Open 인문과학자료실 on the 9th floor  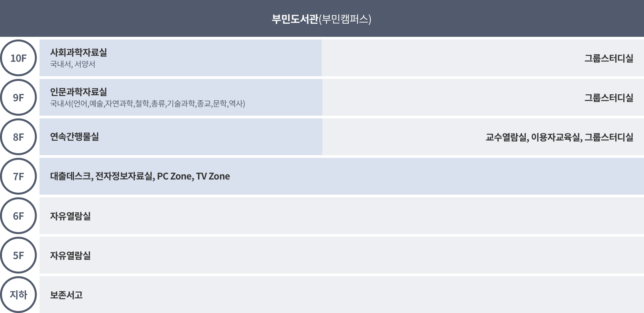pos(78,92)
